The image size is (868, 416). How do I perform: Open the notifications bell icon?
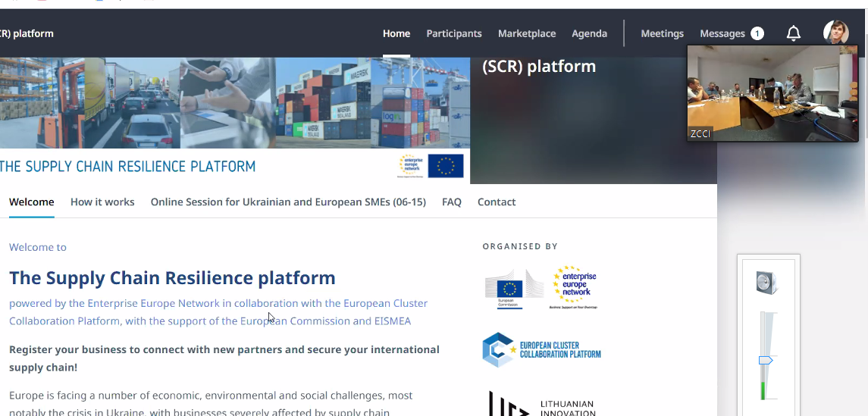point(793,33)
